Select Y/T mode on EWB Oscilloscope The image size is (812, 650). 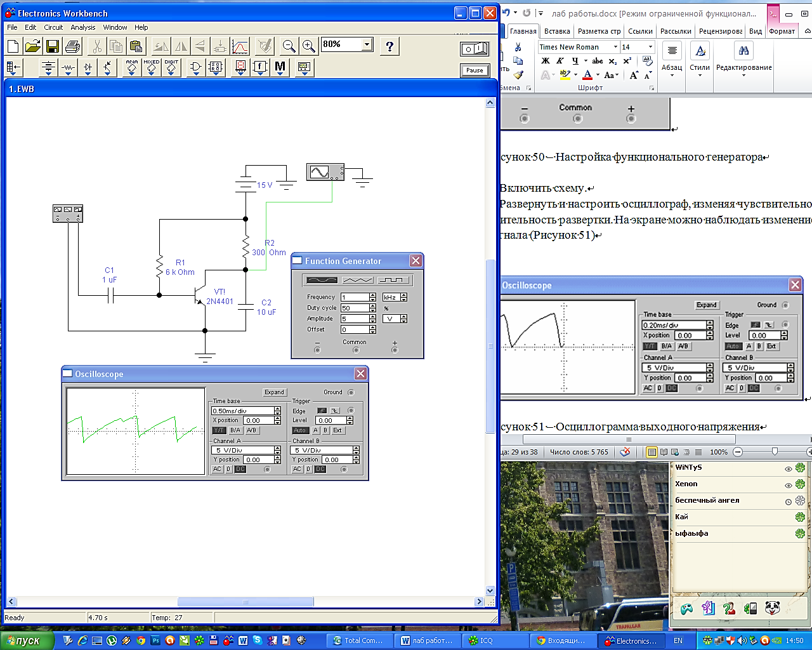219,430
